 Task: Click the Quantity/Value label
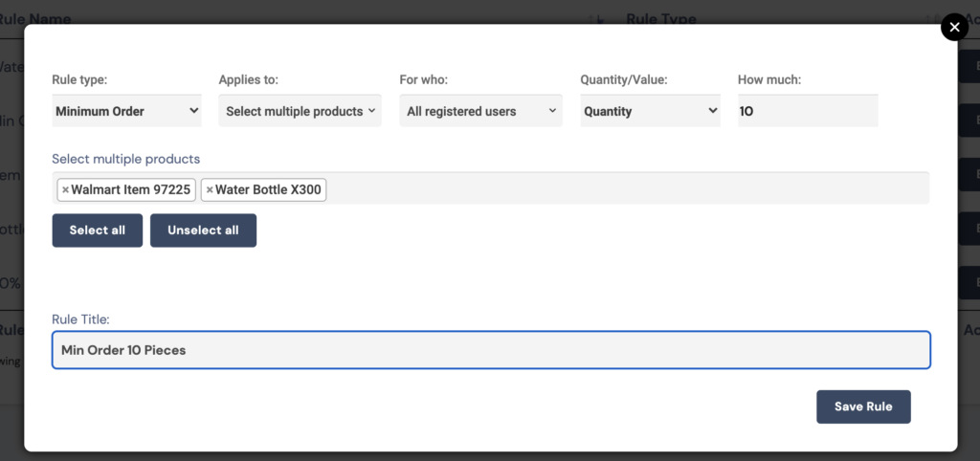[624, 80]
